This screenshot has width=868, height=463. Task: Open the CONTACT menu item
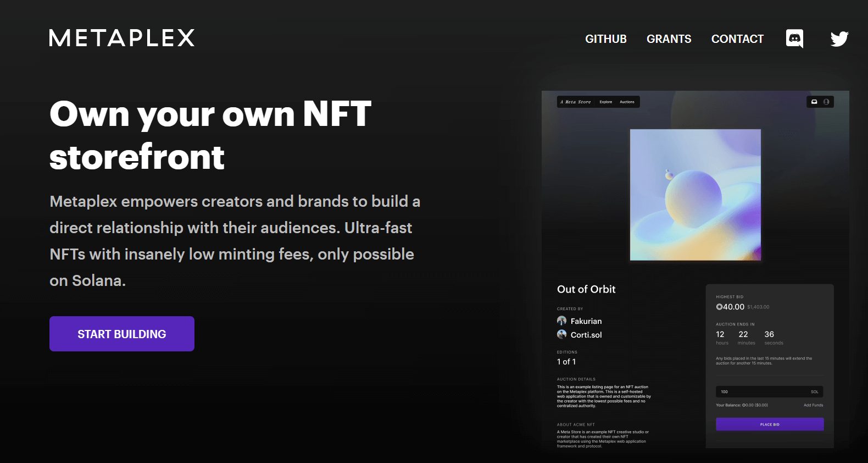click(x=737, y=39)
